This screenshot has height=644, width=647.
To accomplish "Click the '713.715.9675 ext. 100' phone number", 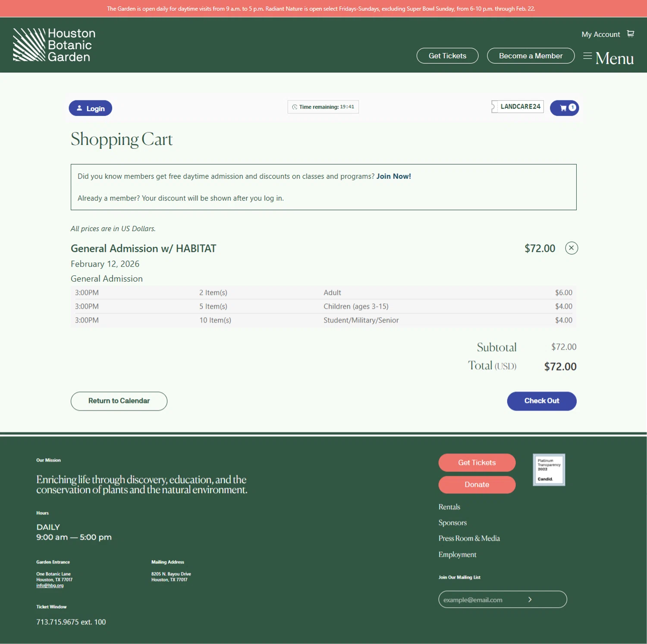I will 71,622.
